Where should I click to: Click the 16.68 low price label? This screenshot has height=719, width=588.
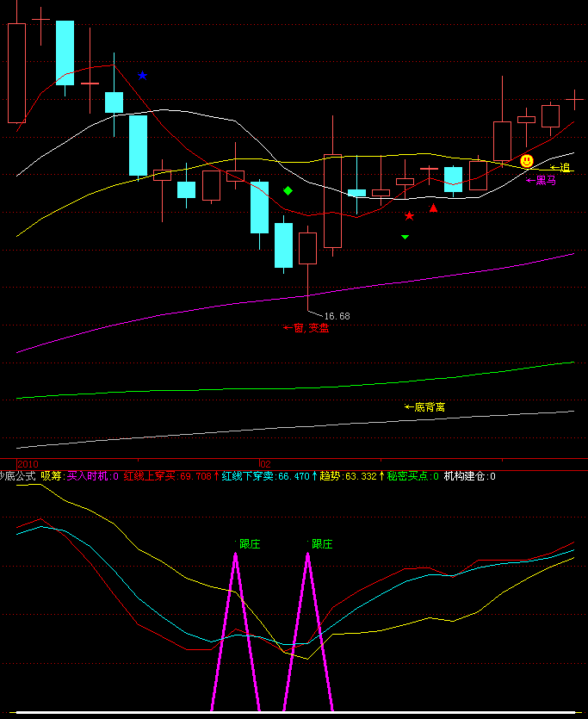pyautogui.click(x=337, y=316)
